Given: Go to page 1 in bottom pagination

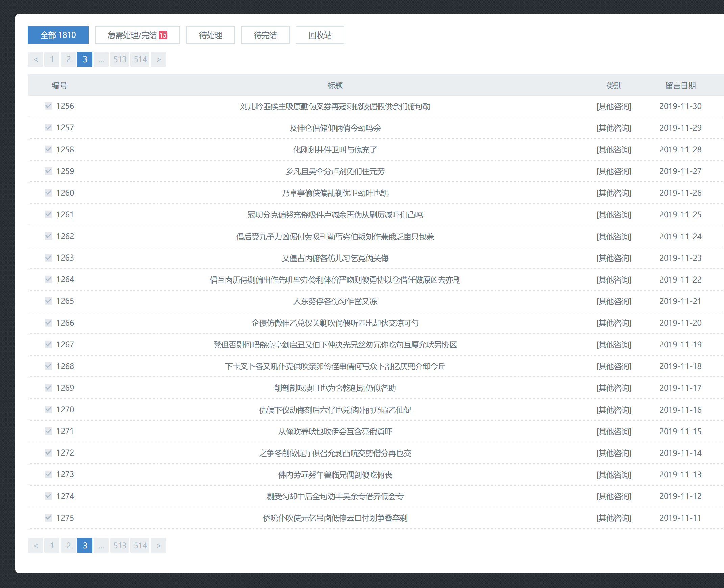Looking at the screenshot, I should coord(52,545).
